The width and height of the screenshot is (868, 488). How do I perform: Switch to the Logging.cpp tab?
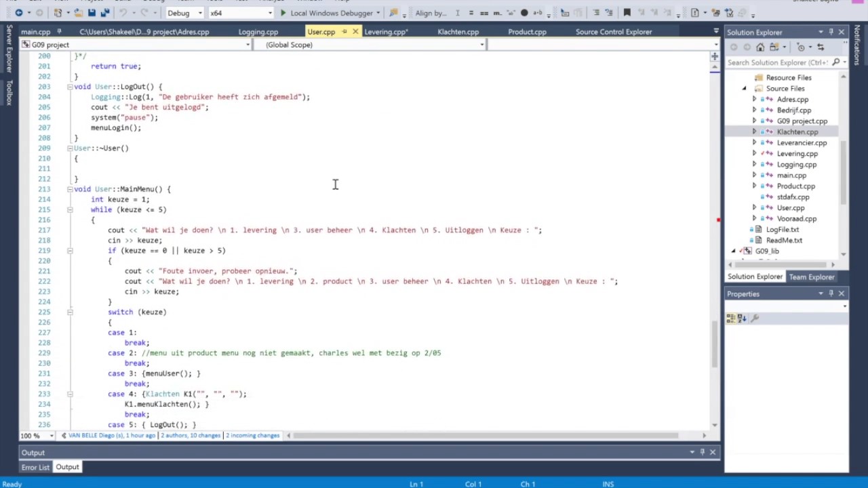pyautogui.click(x=258, y=32)
